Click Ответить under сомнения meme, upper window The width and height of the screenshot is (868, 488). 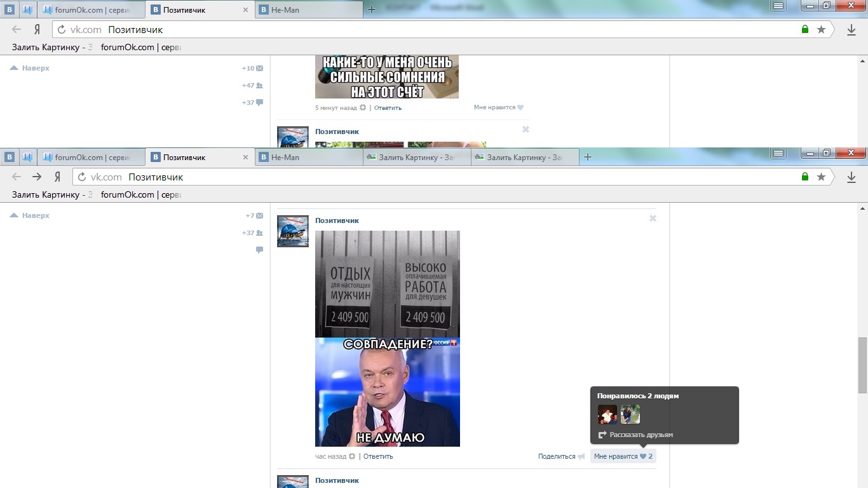click(388, 107)
